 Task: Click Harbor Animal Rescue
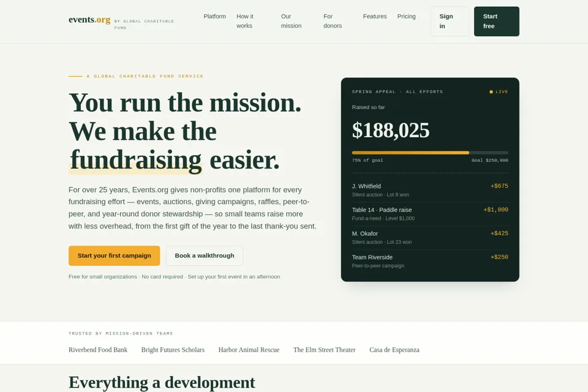click(x=249, y=350)
